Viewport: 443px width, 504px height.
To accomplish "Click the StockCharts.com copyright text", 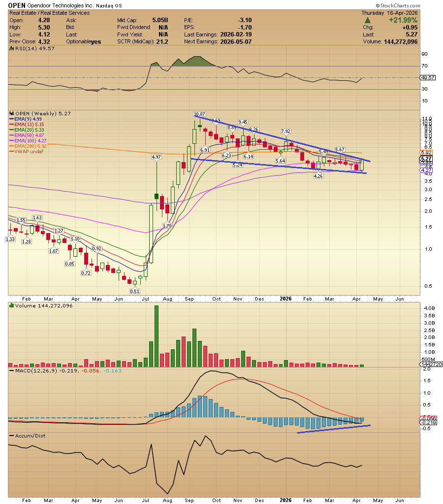I will click(x=398, y=5).
